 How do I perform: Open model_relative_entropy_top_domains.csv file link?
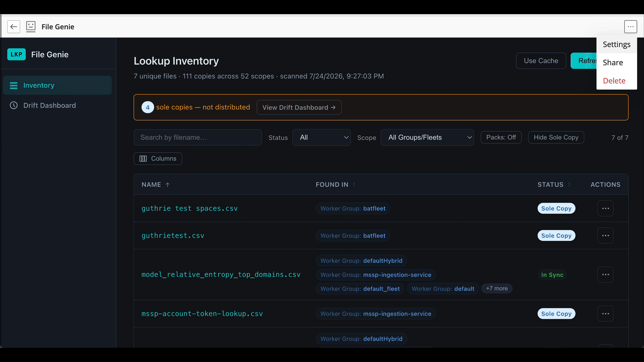coord(221,275)
